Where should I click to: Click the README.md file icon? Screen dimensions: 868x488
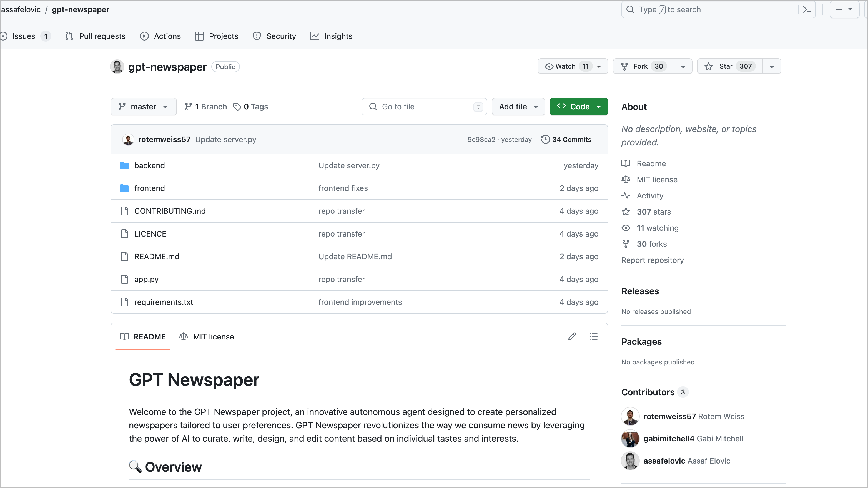tap(124, 256)
